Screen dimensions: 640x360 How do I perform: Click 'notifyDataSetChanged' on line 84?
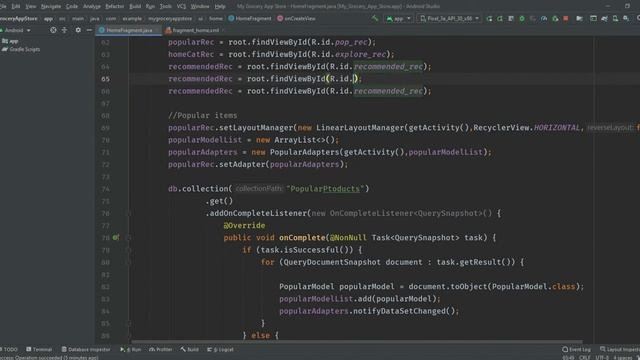point(399,311)
